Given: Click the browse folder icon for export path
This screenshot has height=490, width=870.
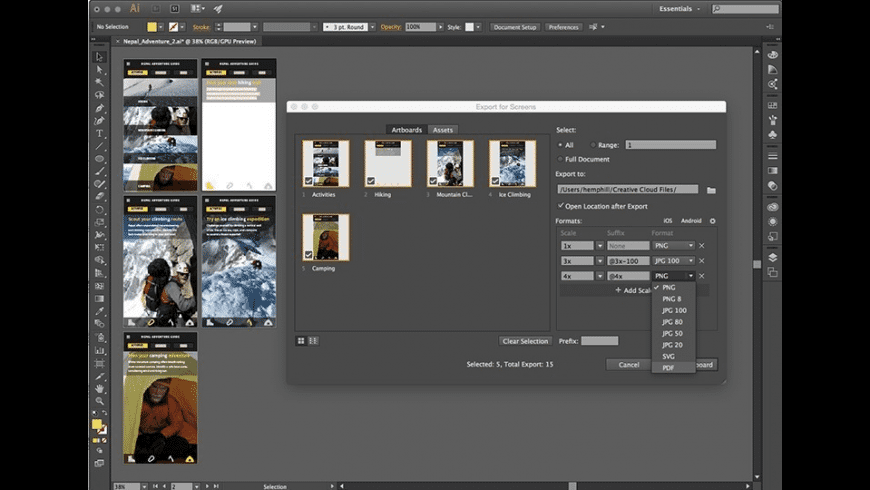Looking at the screenshot, I should point(711,189).
